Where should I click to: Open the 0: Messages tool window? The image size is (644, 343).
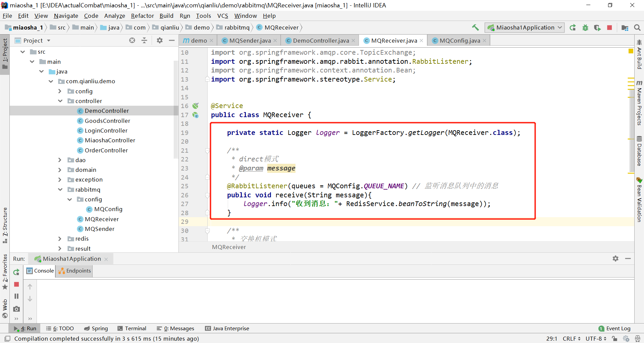pyautogui.click(x=175, y=328)
